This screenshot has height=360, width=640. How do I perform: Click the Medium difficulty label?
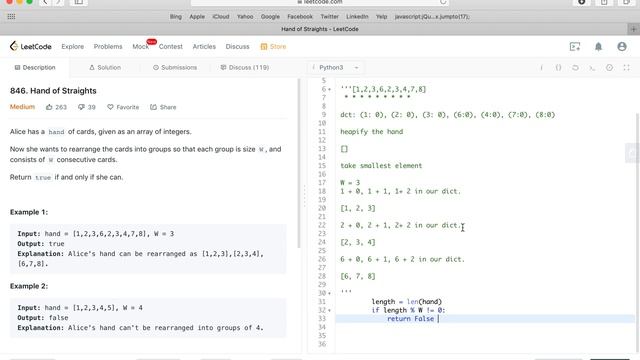(x=22, y=107)
